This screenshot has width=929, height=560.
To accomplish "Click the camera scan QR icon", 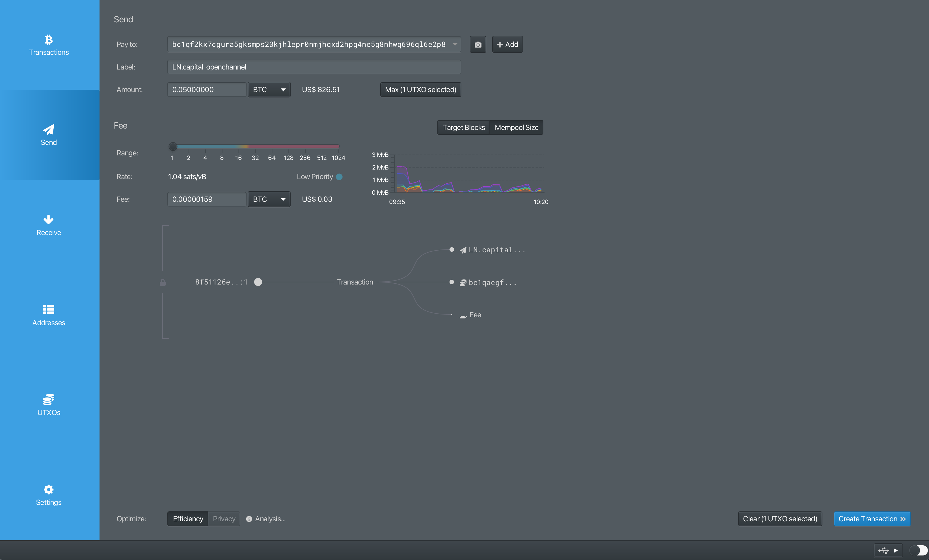I will (478, 44).
